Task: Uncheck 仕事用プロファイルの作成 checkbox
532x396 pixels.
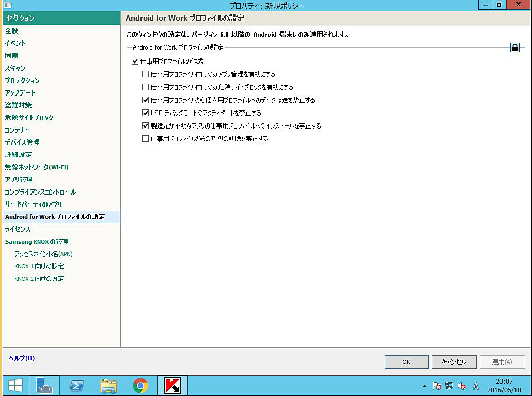Action: point(135,61)
